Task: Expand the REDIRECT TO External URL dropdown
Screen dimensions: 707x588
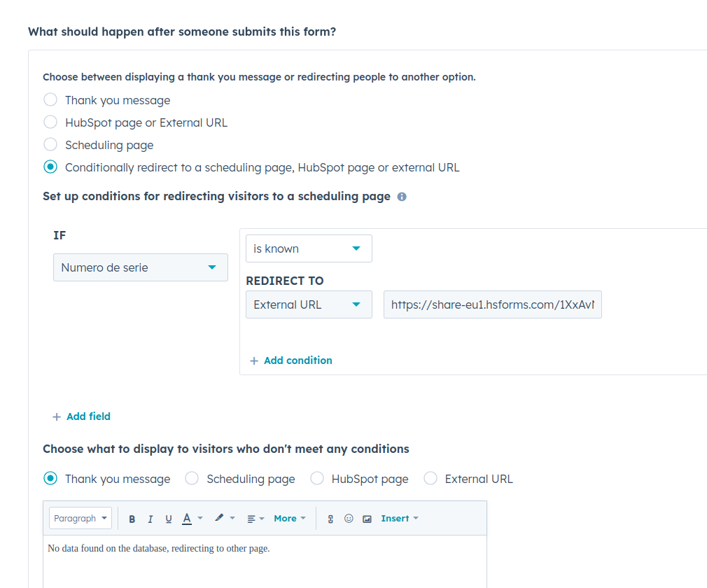Action: point(308,304)
